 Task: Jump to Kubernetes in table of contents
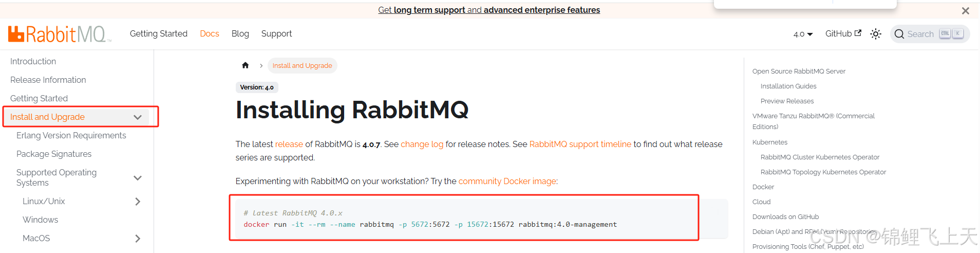coord(770,142)
